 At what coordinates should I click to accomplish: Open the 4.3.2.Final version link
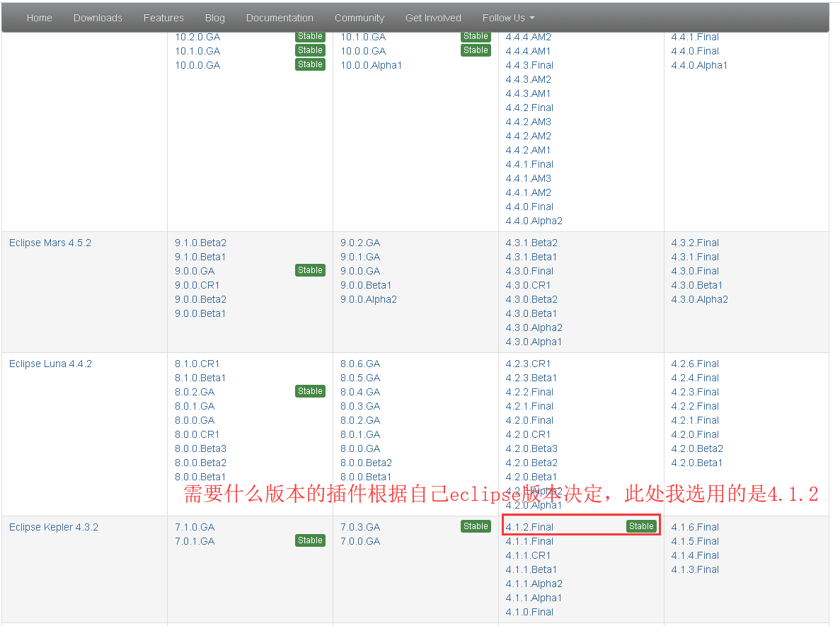click(x=695, y=243)
